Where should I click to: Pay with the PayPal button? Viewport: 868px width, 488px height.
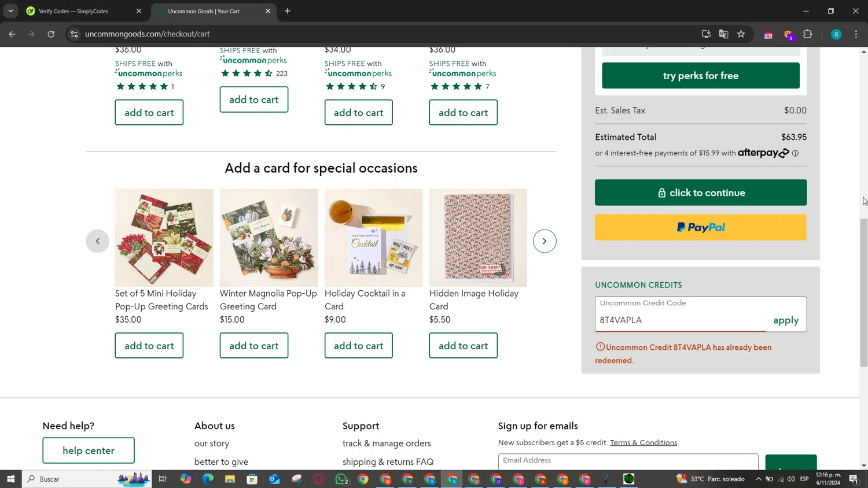701,227
